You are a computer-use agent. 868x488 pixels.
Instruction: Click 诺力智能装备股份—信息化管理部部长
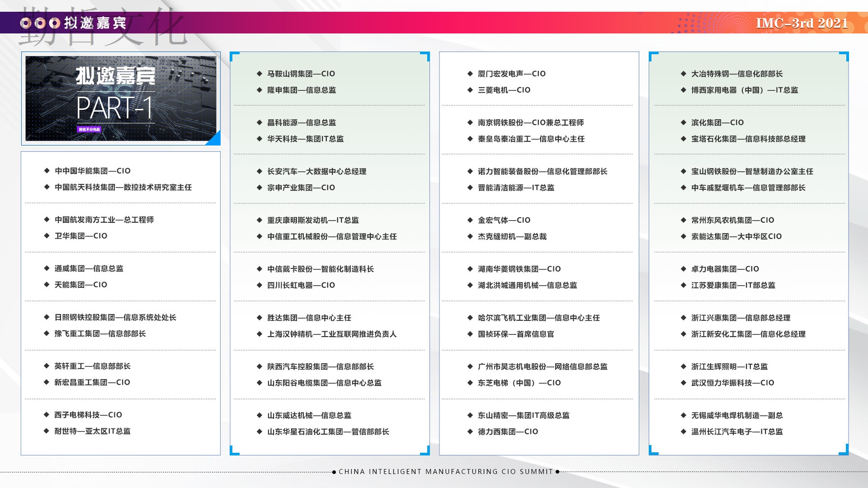tap(542, 171)
